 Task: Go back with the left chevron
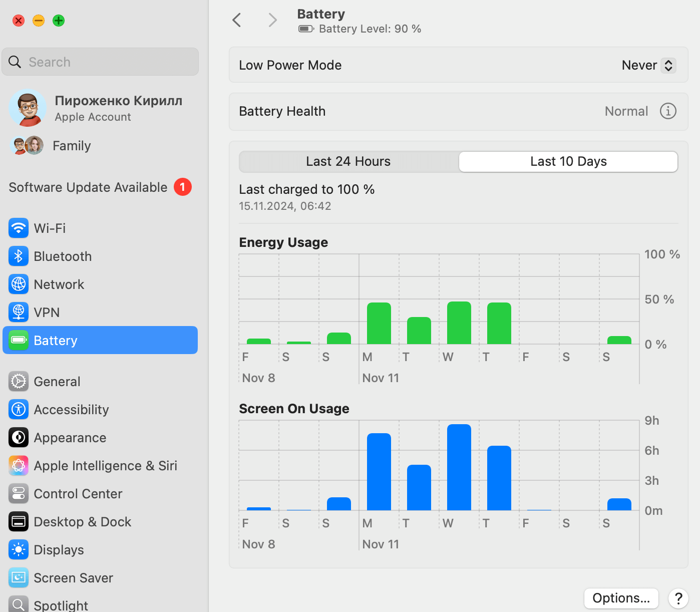(x=237, y=21)
